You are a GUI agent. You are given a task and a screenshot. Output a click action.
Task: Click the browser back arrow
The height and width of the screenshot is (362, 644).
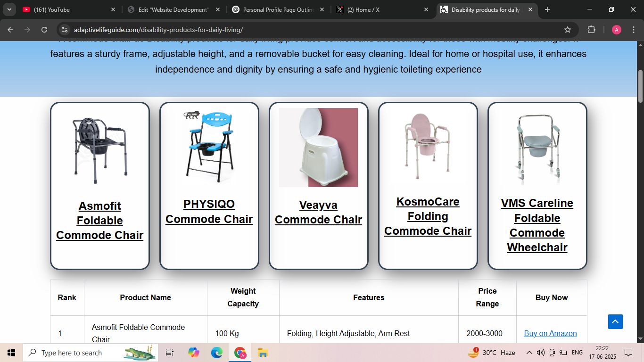(x=10, y=30)
